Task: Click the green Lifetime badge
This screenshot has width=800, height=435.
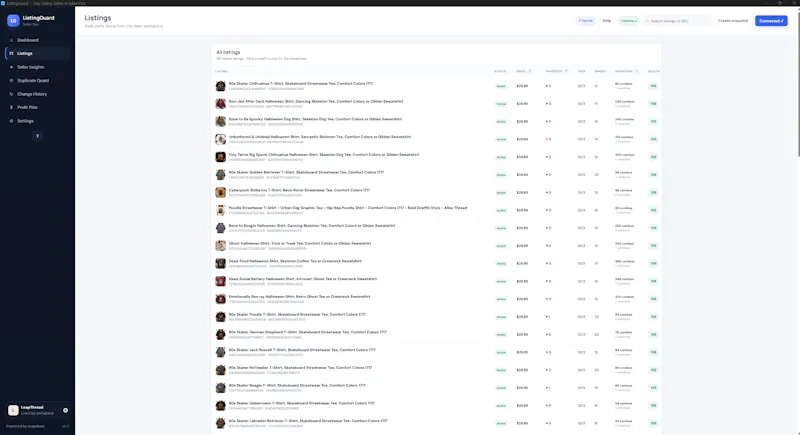Action: point(629,21)
